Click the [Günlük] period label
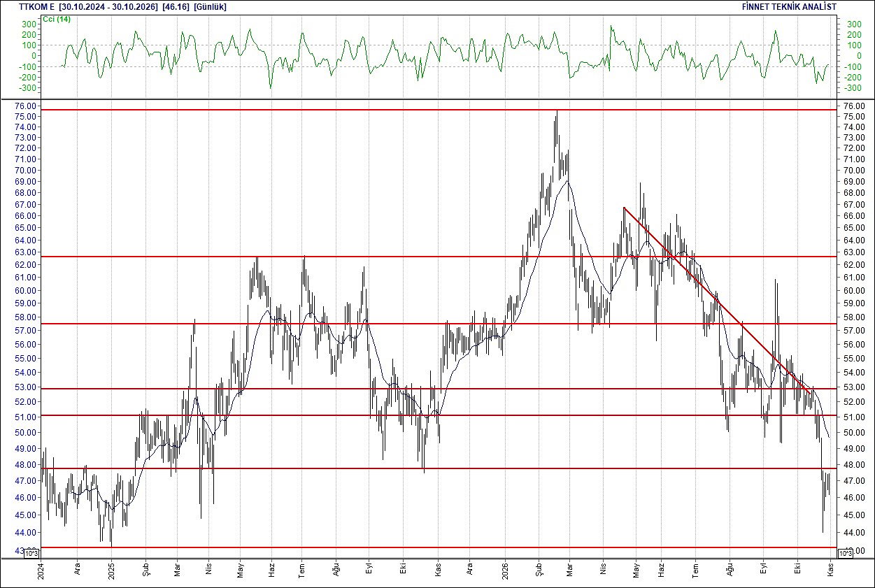This screenshot has width=875, height=588. pyautogui.click(x=210, y=6)
